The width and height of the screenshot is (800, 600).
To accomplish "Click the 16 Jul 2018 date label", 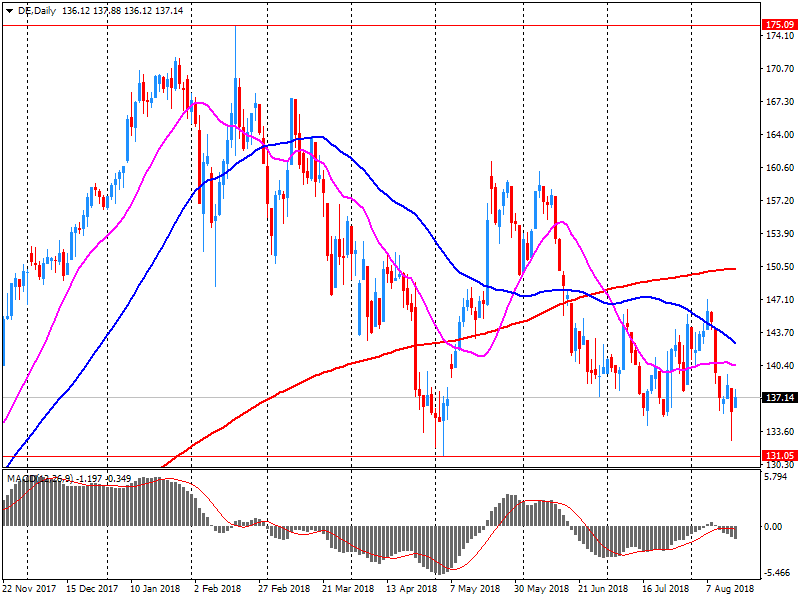I will [x=665, y=589].
